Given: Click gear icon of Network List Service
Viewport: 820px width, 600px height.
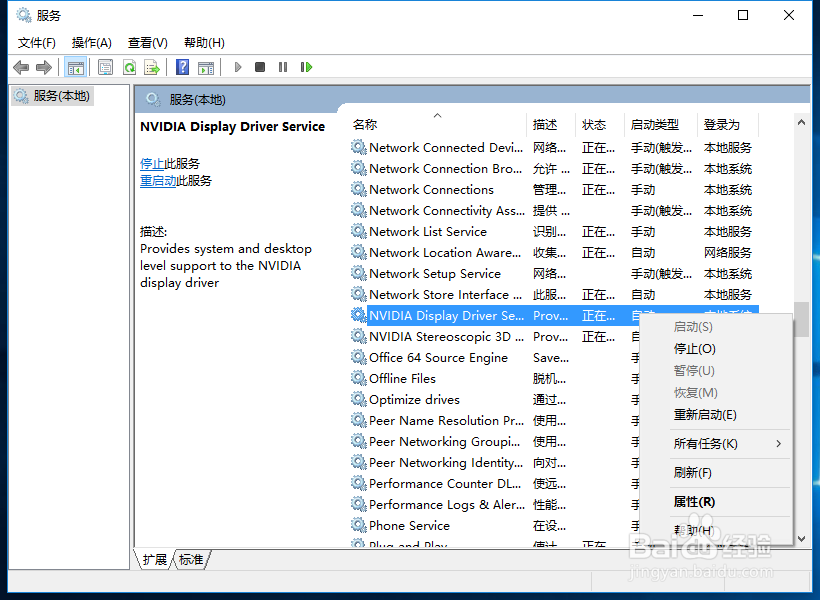Looking at the screenshot, I should pos(358,231).
